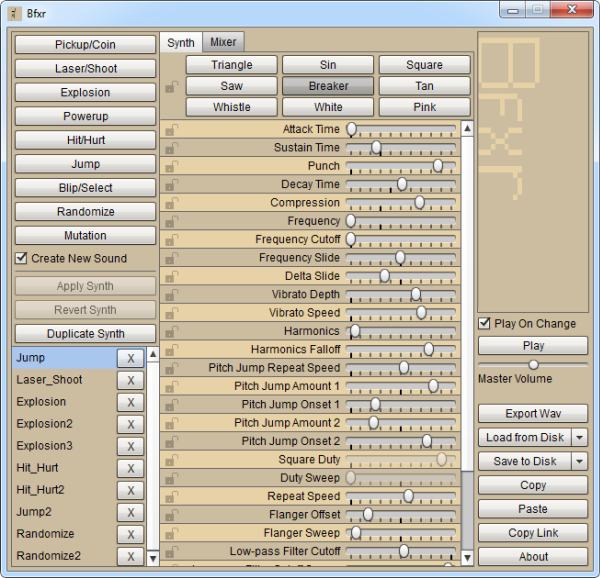This screenshot has width=600, height=578.
Task: Uncheck the Create New Sound checkbox
Action: click(x=21, y=258)
